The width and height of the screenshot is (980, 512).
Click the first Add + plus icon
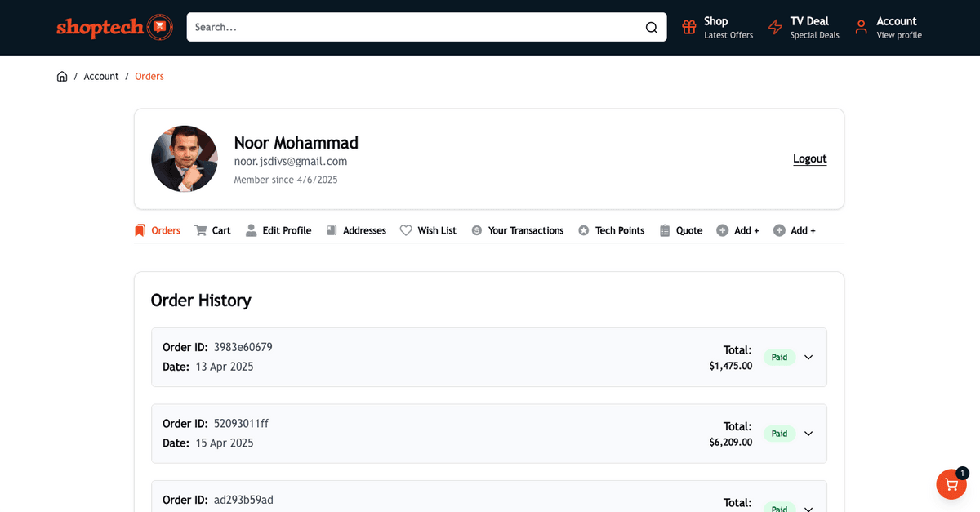click(722, 230)
